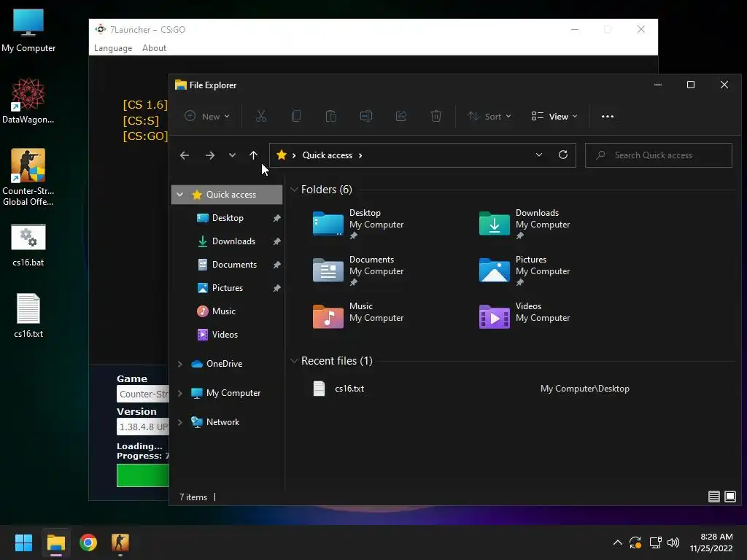Click the Cut scissors icon in toolbar
The height and width of the screenshot is (560, 747).
click(261, 116)
